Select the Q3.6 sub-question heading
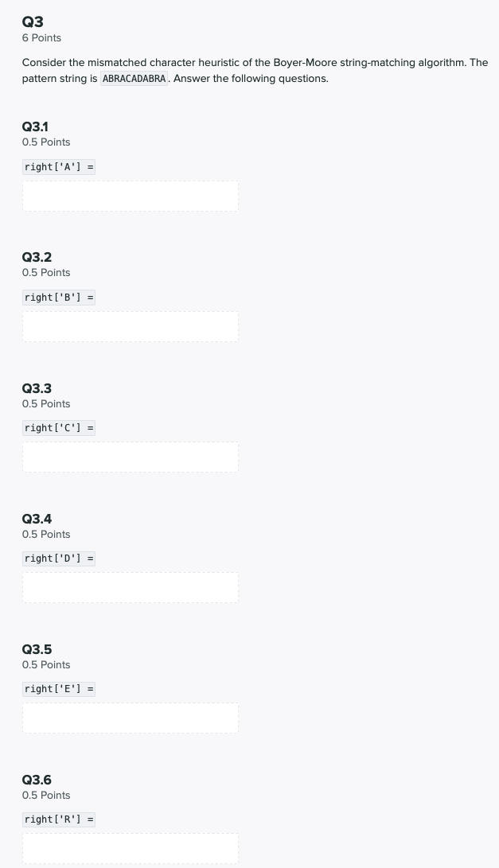499x868 pixels. [37, 780]
